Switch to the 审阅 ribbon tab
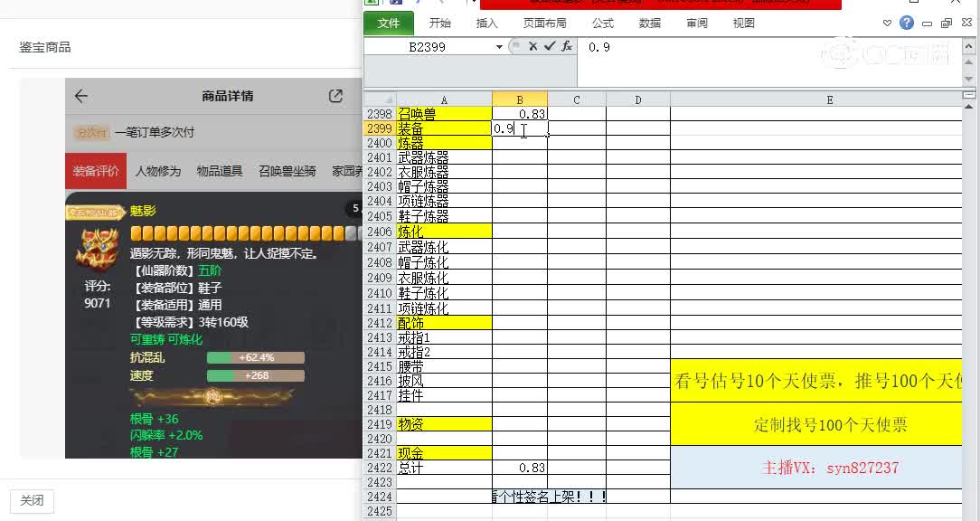Viewport: 980px width, 521px height. [697, 24]
